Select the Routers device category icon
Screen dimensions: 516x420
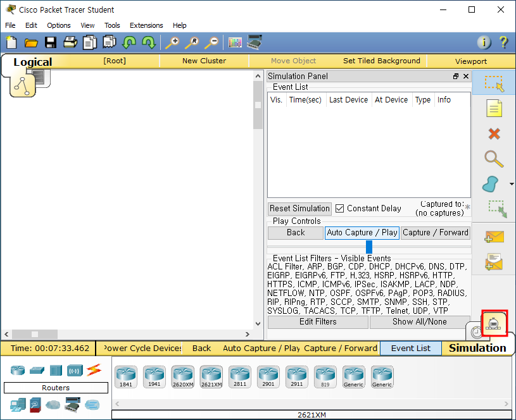point(18,370)
